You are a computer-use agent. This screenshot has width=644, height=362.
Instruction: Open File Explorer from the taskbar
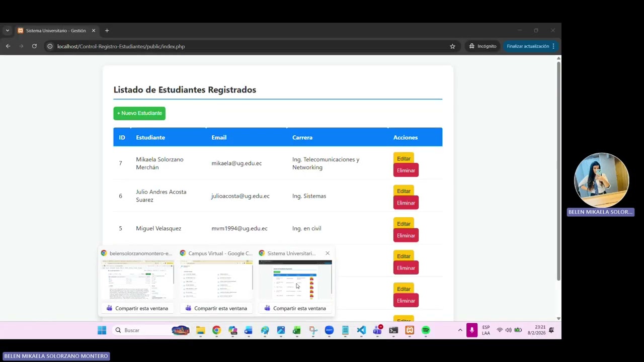(x=200, y=330)
